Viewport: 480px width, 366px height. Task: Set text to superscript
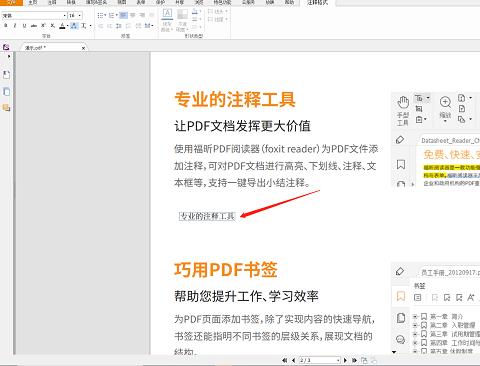43,26
